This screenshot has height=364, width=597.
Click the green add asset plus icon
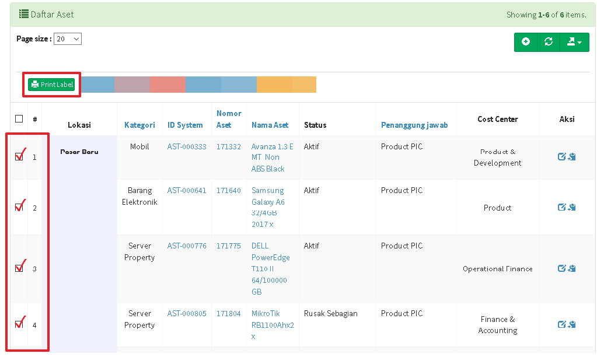click(x=526, y=42)
